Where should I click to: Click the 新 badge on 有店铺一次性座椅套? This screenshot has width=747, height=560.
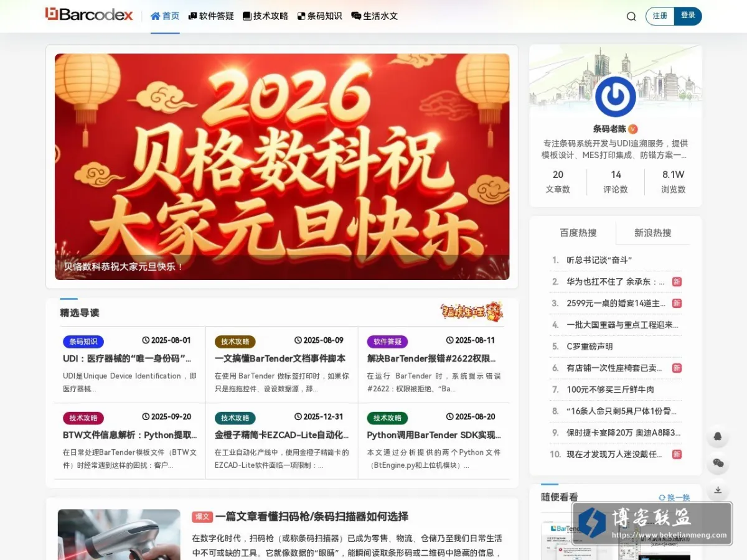tap(677, 368)
